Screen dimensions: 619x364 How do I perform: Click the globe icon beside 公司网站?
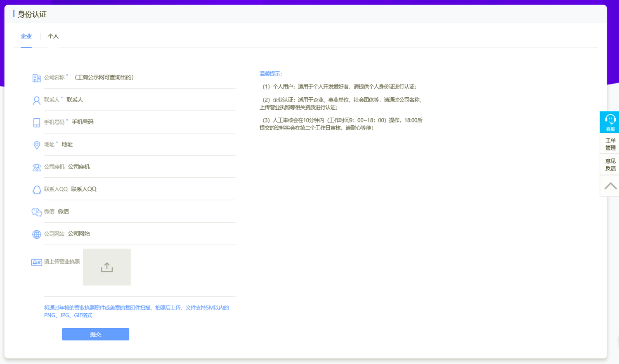coord(36,234)
